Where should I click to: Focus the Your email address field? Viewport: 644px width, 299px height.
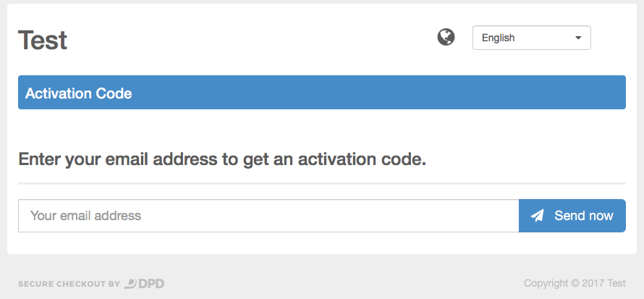coord(268,216)
